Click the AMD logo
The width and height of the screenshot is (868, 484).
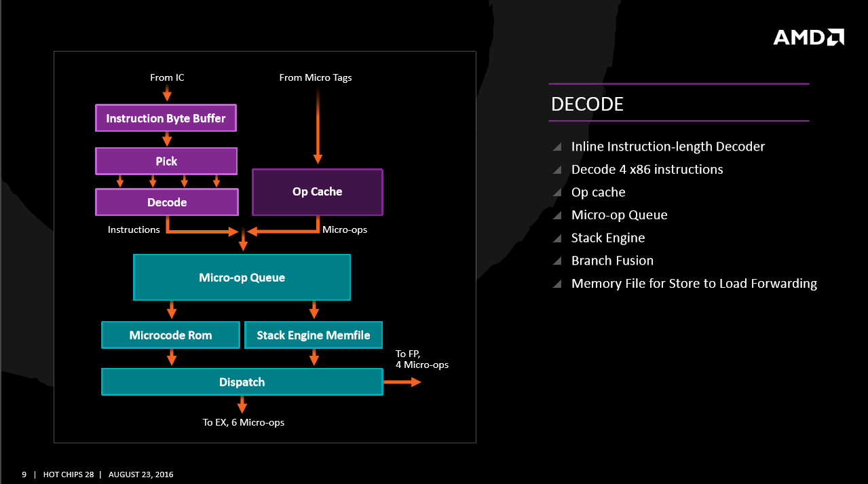click(x=808, y=37)
